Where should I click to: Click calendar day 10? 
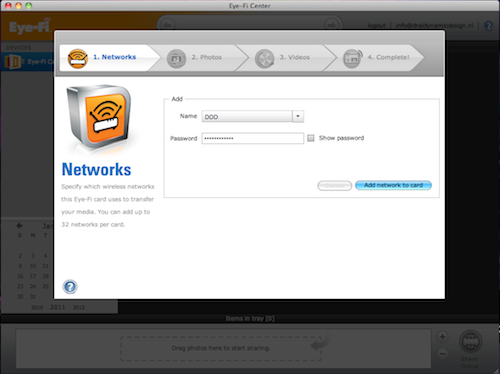33,266
